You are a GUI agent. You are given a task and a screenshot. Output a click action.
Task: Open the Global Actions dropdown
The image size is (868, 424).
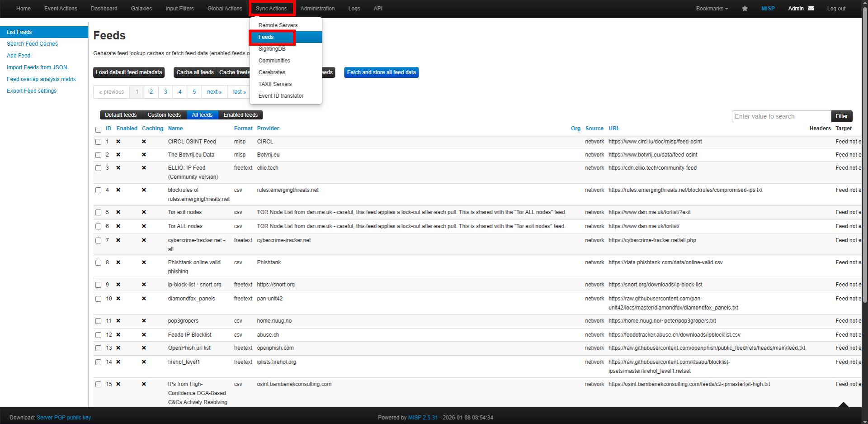pos(225,9)
